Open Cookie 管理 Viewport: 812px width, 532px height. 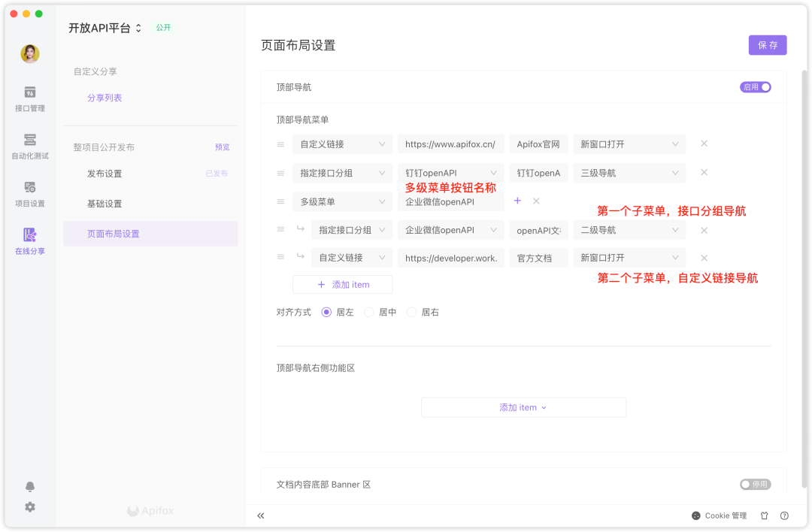pyautogui.click(x=720, y=515)
